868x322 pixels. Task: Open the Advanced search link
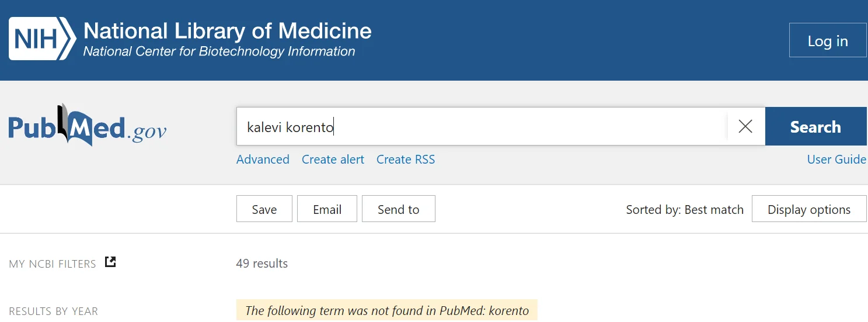point(263,160)
